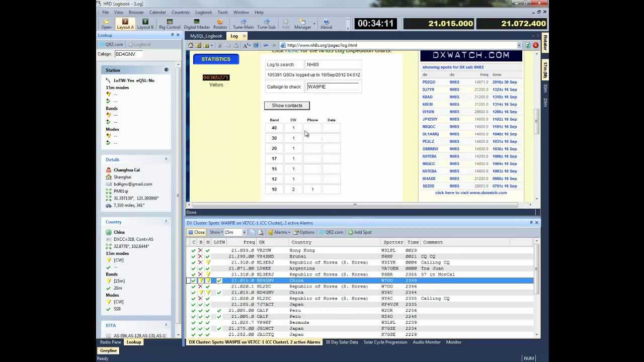Close the DX Cluster pane with X
The height and width of the screenshot is (362, 644).
pos(536,223)
